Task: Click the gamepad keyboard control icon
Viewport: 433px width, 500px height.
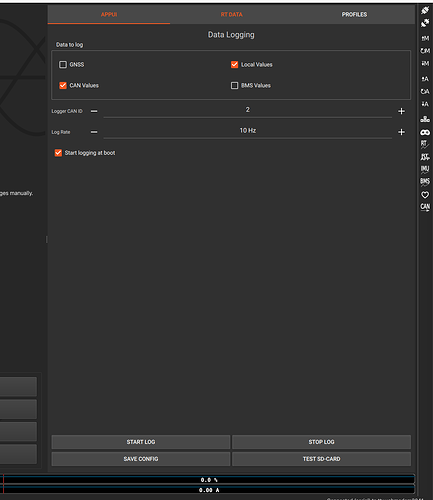Action: [x=425, y=132]
